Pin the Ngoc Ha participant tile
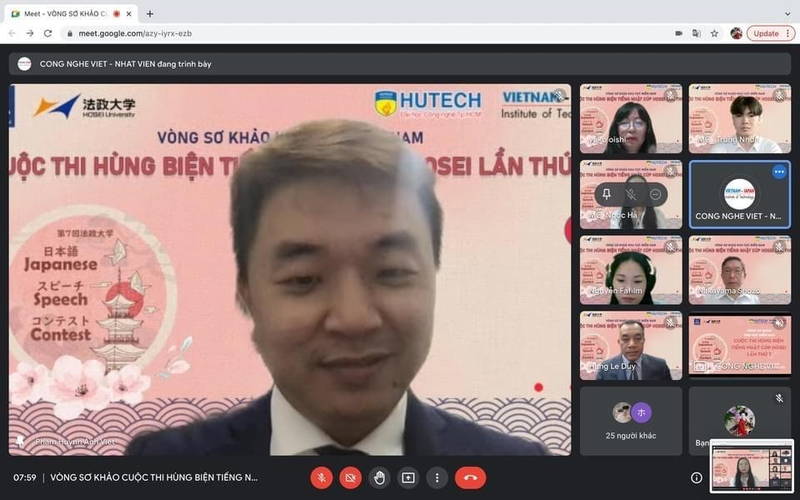Screen dimensions: 800x500 [607, 194]
